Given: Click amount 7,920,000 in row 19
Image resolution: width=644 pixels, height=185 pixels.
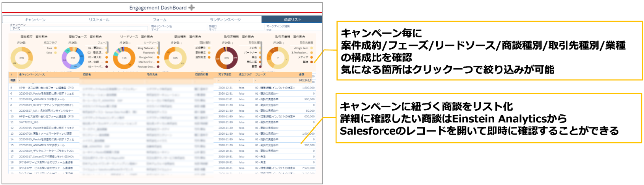Looking at the screenshot, I should (308, 168).
